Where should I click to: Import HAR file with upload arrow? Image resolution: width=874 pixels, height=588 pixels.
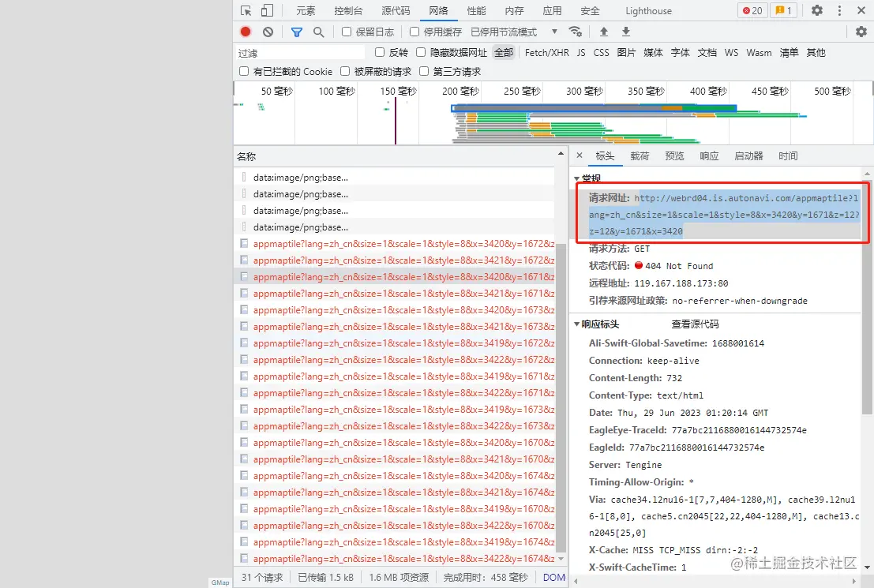(604, 32)
